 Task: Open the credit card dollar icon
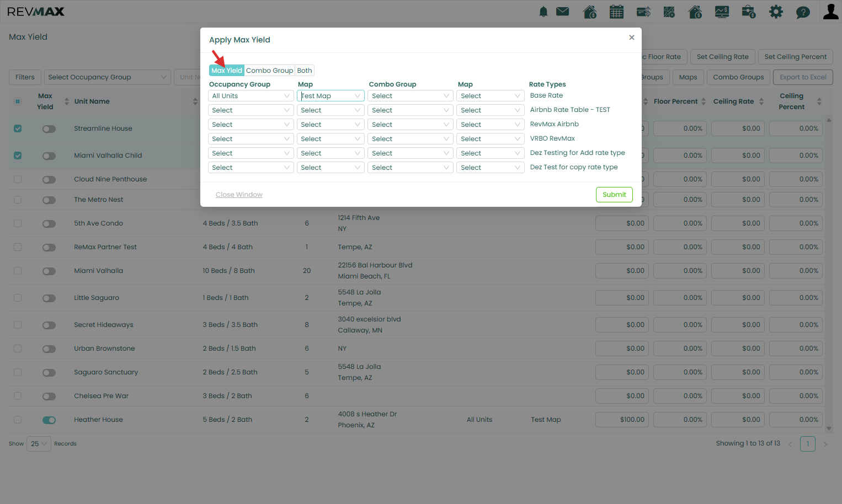(643, 12)
